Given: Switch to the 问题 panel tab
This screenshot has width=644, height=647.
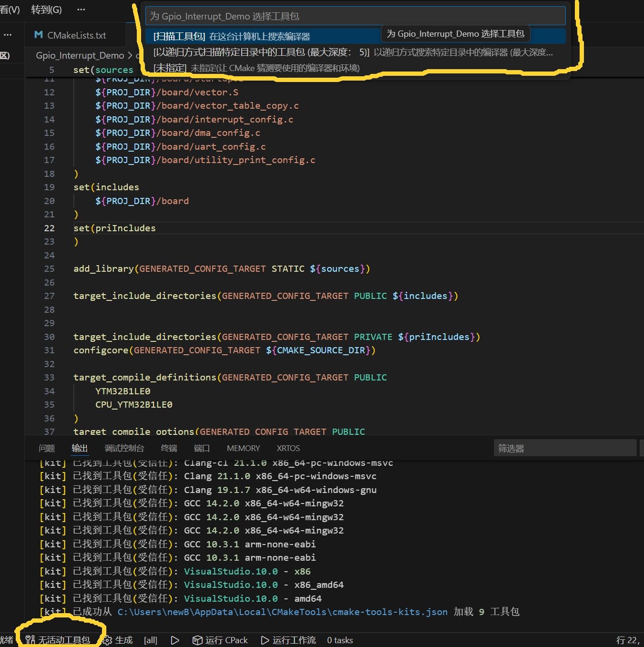Looking at the screenshot, I should coord(47,448).
